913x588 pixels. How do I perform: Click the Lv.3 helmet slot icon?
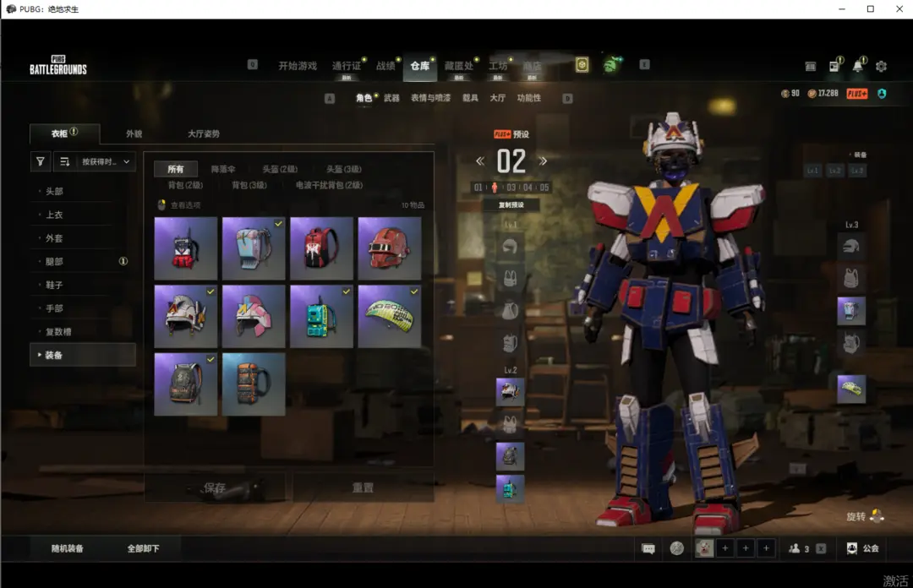click(851, 246)
